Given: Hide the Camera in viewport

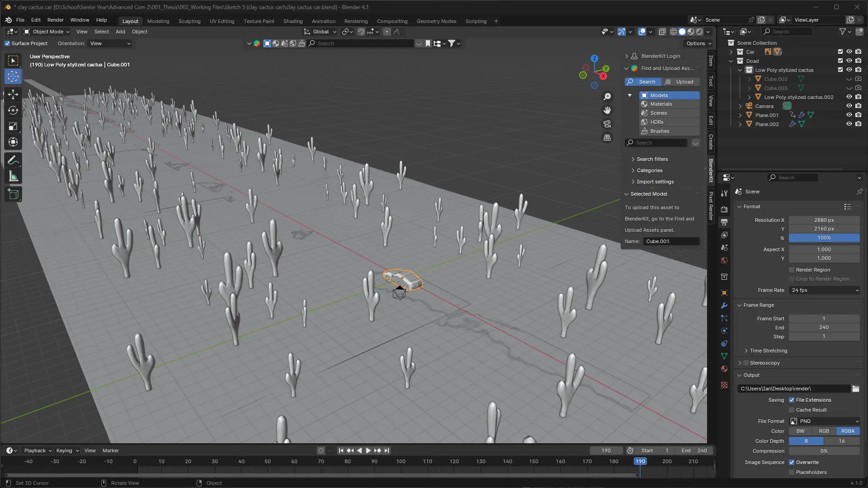Looking at the screenshot, I should point(849,106).
